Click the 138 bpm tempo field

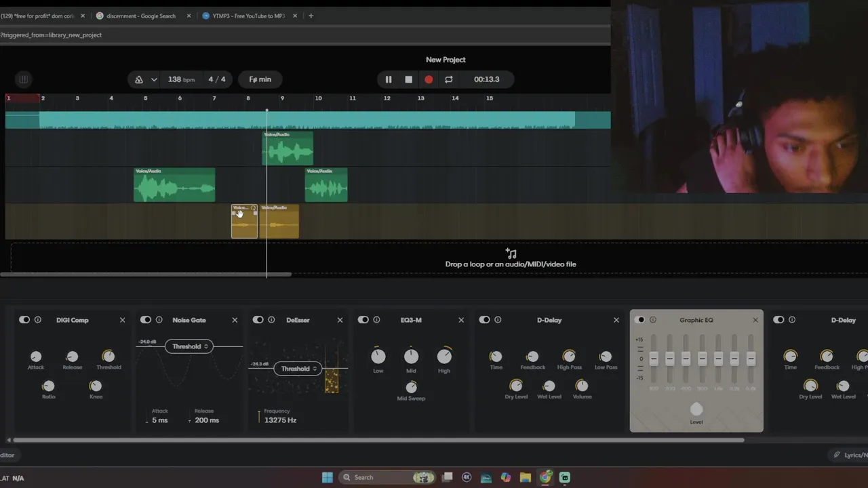click(x=181, y=79)
